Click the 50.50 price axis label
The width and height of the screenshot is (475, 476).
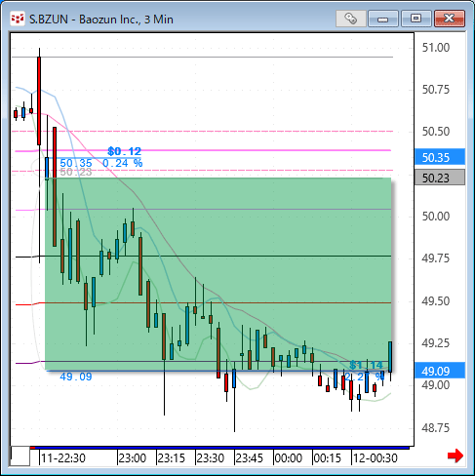pyautogui.click(x=436, y=132)
